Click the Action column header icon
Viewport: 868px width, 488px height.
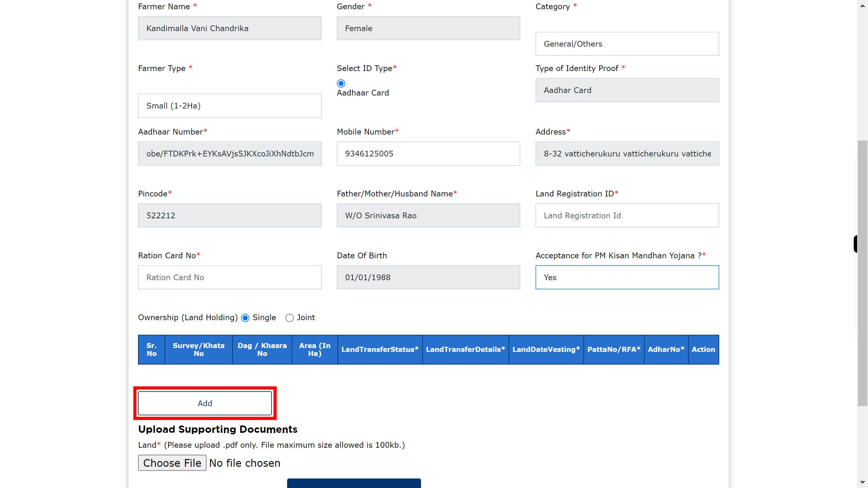703,350
